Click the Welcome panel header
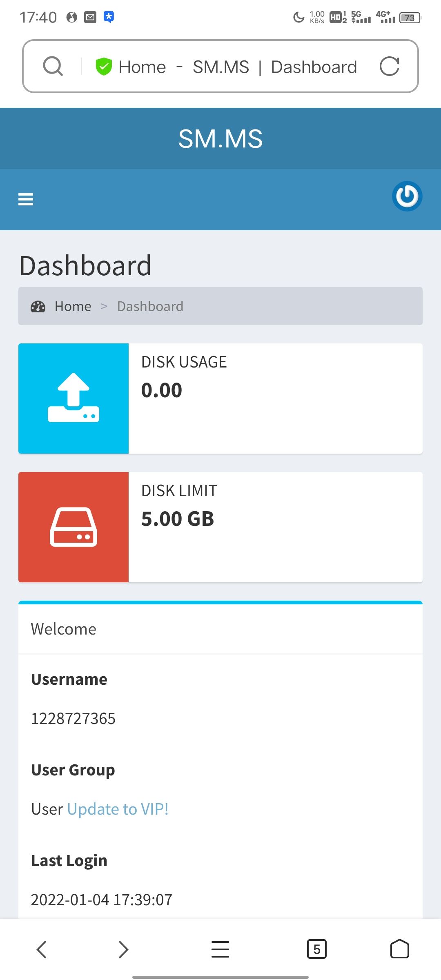The width and height of the screenshot is (441, 980). tap(64, 629)
